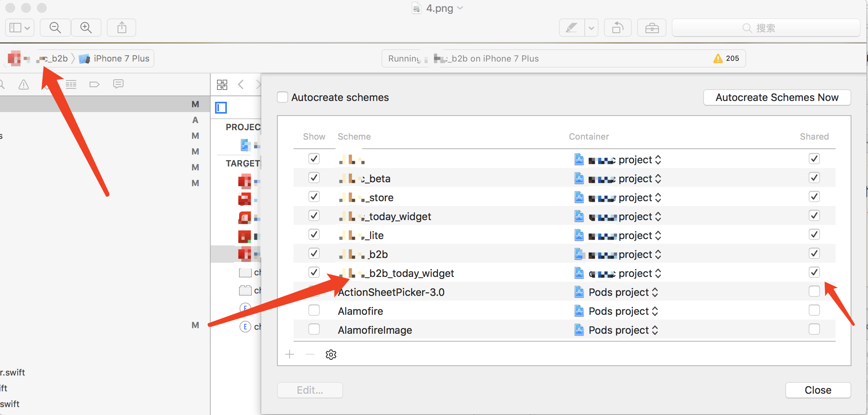Image resolution: width=868 pixels, height=415 pixels.
Task: Sort by the Scheme column header
Action: click(x=354, y=136)
